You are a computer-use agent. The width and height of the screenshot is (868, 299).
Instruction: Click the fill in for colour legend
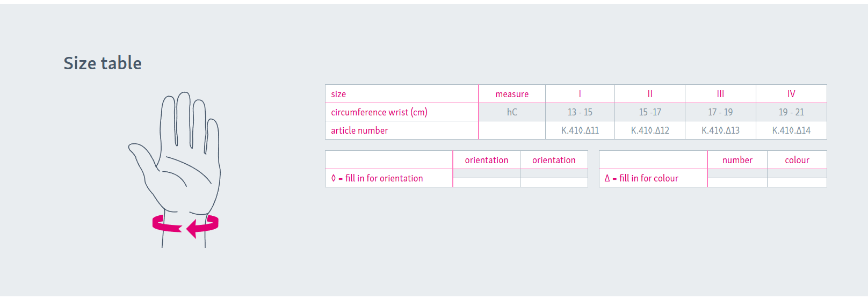point(641,178)
